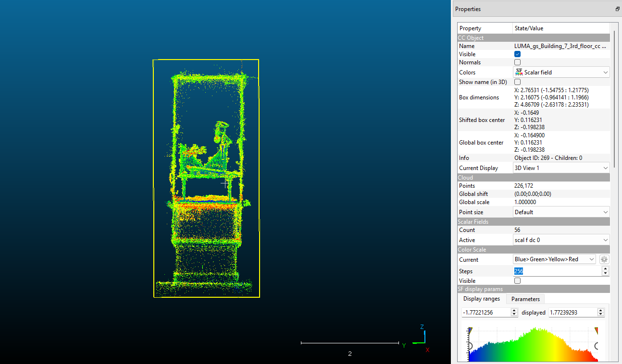Open the color scale editor gear icon
The width and height of the screenshot is (622, 364).
point(604,259)
